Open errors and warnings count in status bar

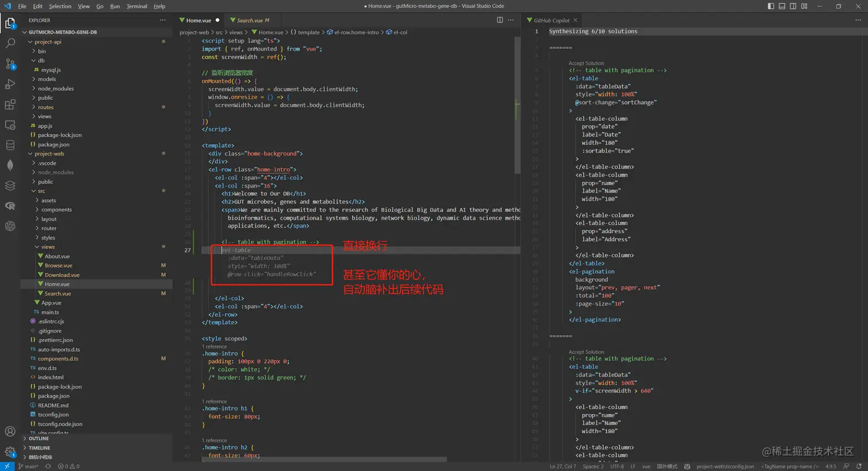69,466
